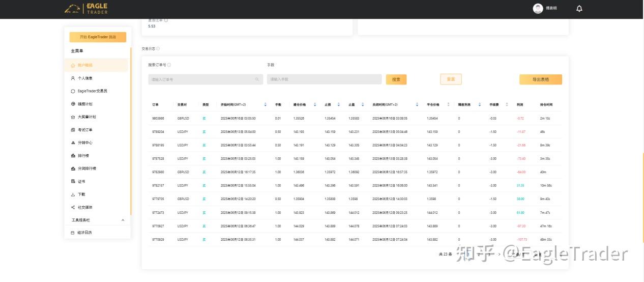Click the info icon beside 搜索订单号
Image resolution: width=644 pixels, height=282 pixels.
(x=169, y=65)
